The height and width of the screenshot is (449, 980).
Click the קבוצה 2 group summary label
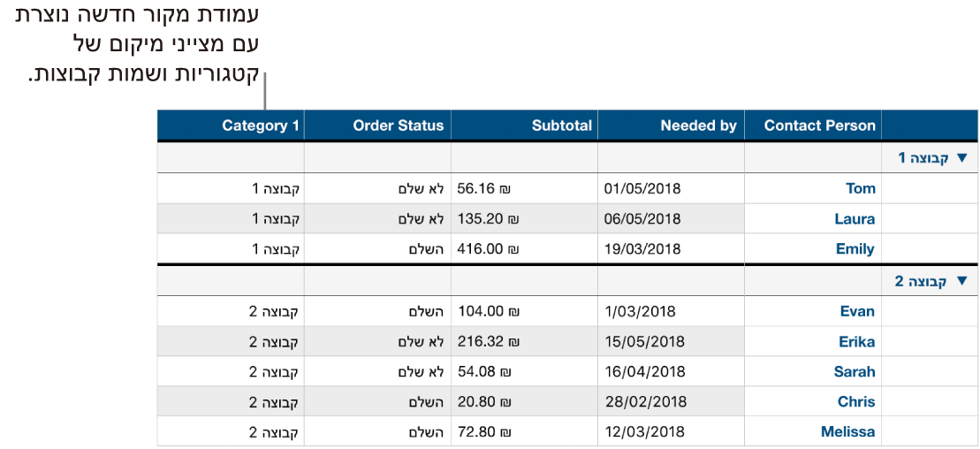click(922, 281)
